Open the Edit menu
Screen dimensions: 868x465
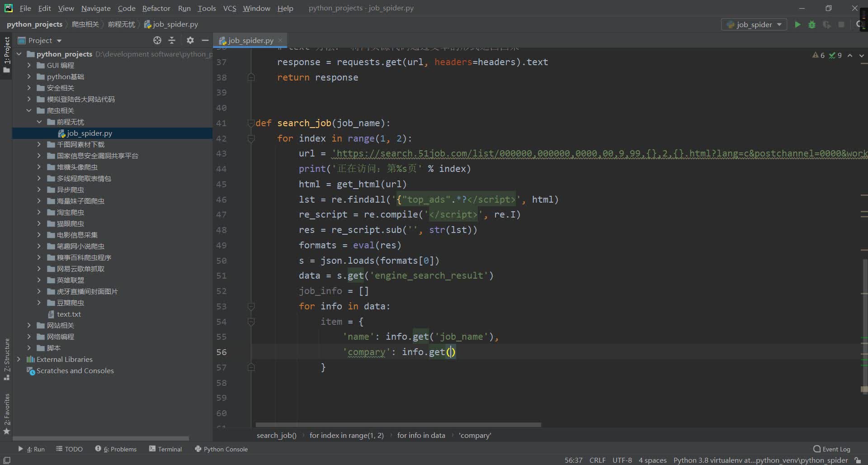[x=44, y=8]
